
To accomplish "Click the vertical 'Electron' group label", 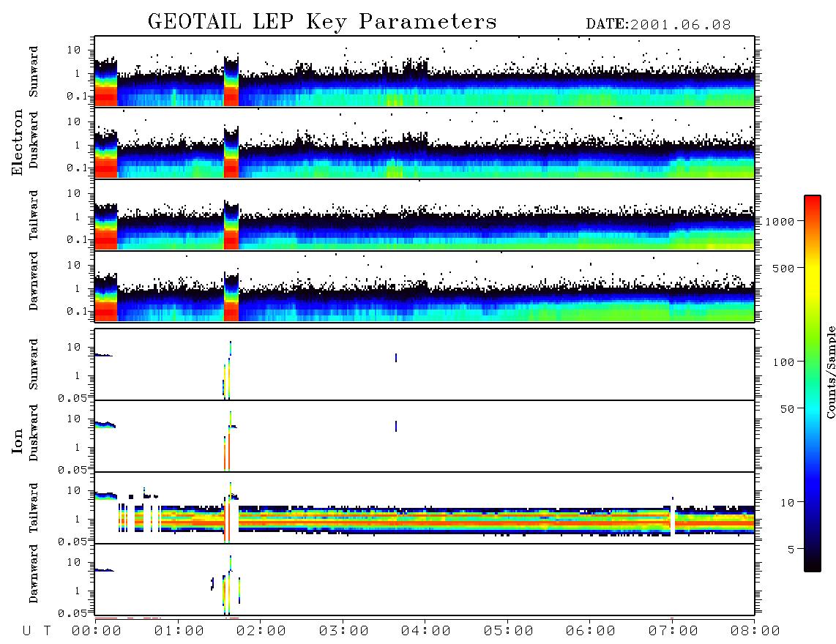I will tap(17, 142).
